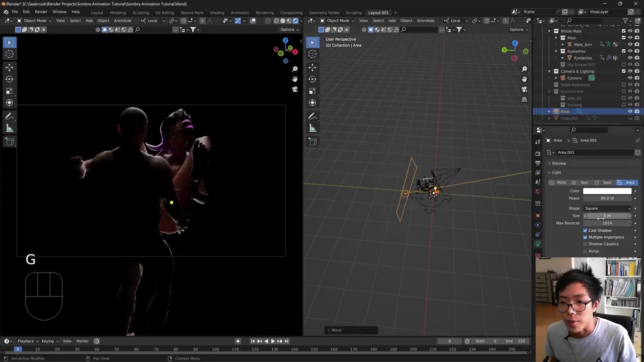The image size is (644, 362).
Task: Choose the Sun light type button
Action: tap(580, 183)
